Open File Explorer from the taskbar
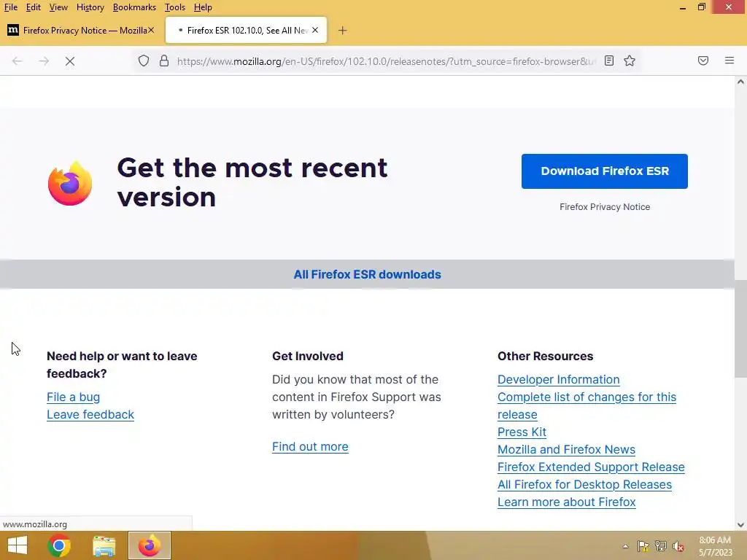This screenshot has height=560, width=747. [104, 545]
